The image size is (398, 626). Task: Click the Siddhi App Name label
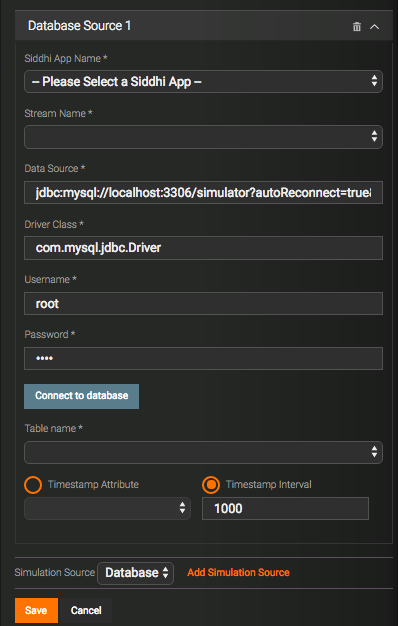click(x=66, y=59)
